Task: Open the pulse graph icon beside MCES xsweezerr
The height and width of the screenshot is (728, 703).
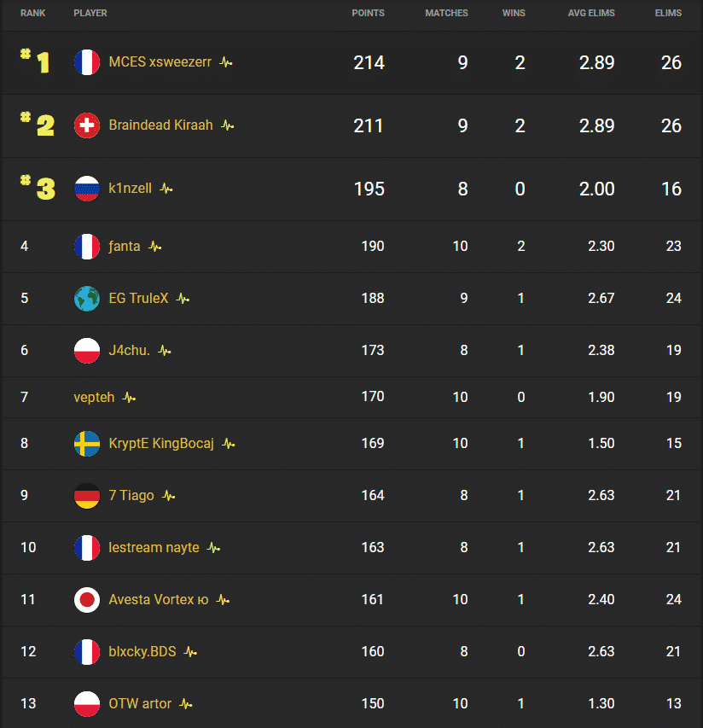Action: pyautogui.click(x=226, y=61)
